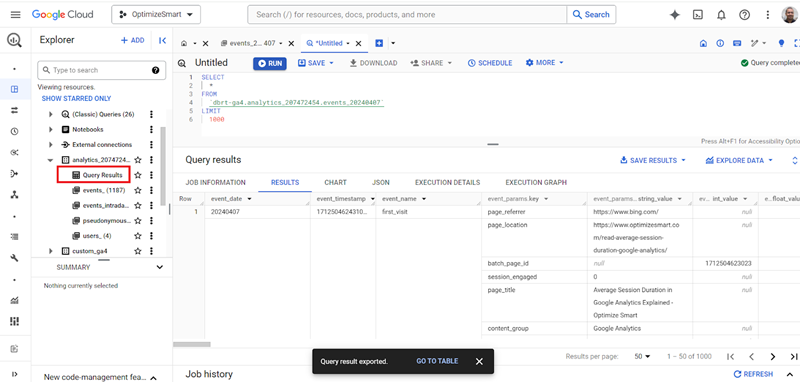Click the lightbulb icon in tab bar

(x=781, y=43)
